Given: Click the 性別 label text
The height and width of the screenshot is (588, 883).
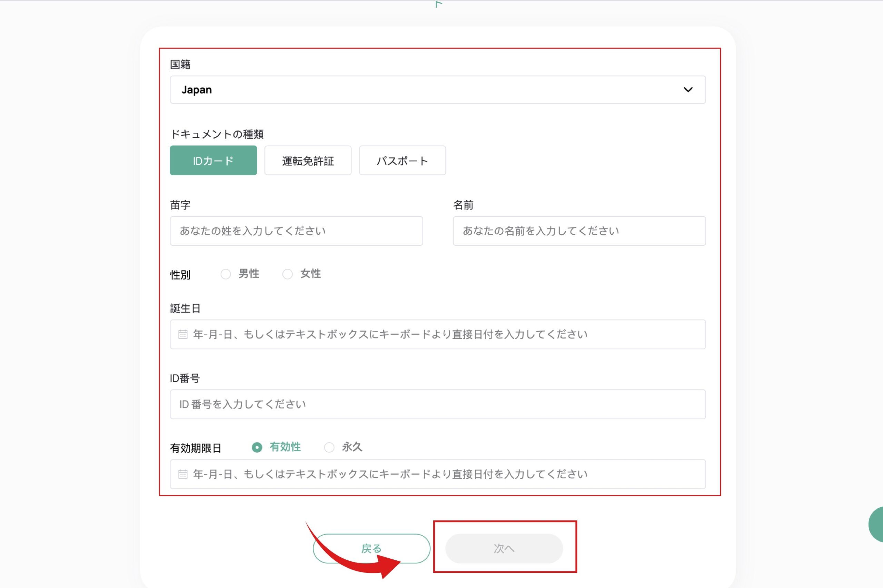Looking at the screenshot, I should pyautogui.click(x=180, y=275).
